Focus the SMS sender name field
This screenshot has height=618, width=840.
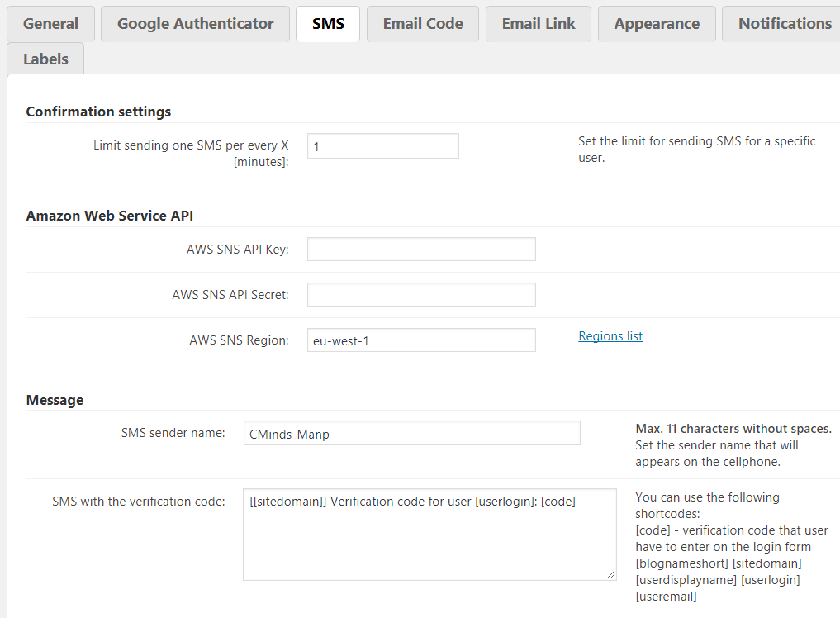point(411,434)
